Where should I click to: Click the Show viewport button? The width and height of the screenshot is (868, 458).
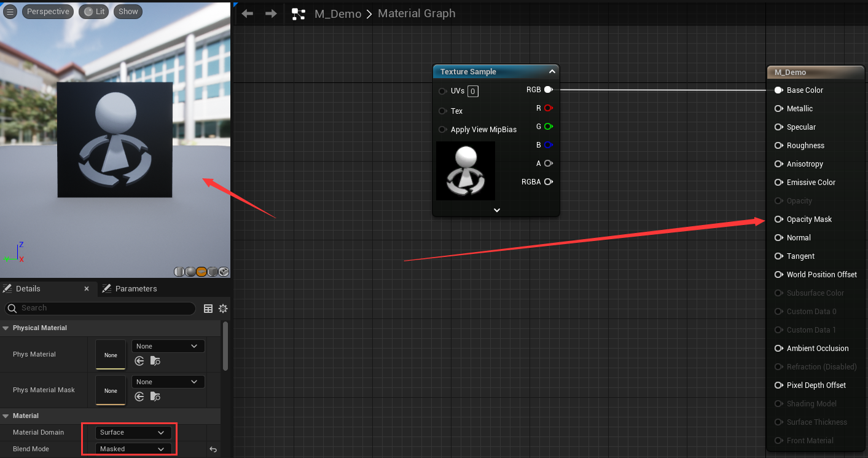tap(128, 12)
